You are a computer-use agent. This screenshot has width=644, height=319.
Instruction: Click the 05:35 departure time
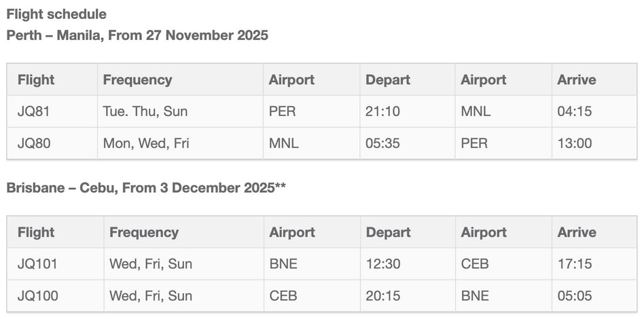coord(382,143)
